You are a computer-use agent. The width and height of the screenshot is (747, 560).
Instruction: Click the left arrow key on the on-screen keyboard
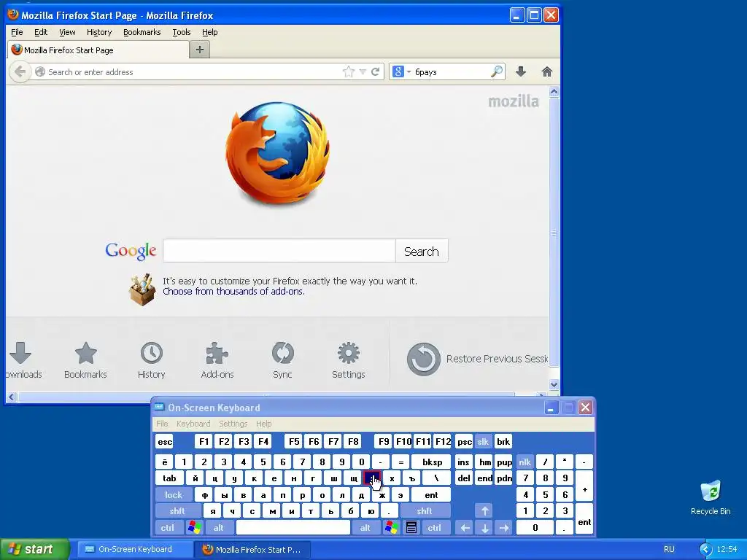(x=465, y=528)
